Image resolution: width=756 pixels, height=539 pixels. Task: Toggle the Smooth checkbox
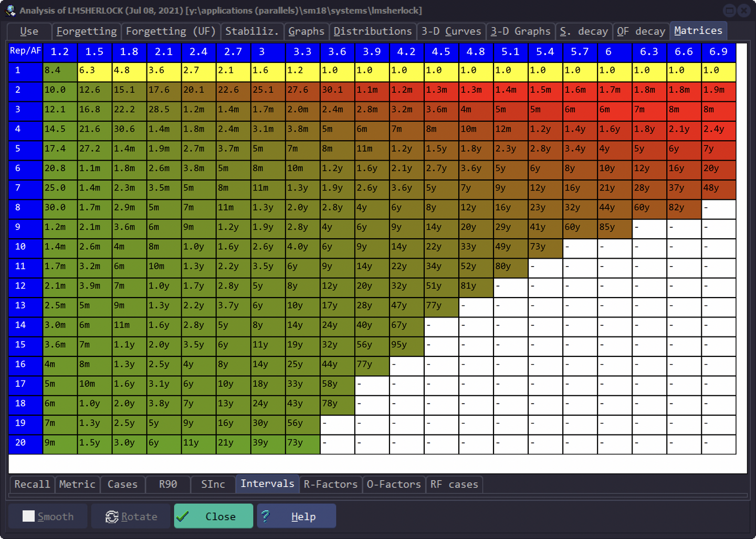tap(29, 516)
